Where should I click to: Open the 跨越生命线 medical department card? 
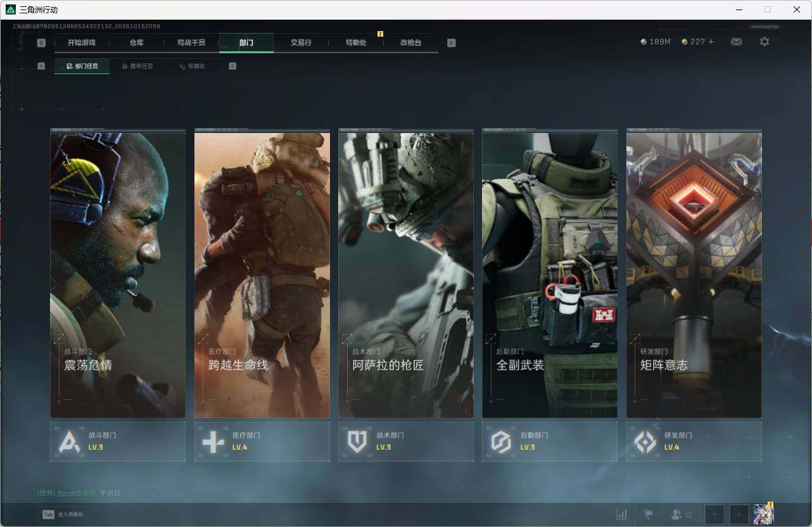[x=262, y=274]
